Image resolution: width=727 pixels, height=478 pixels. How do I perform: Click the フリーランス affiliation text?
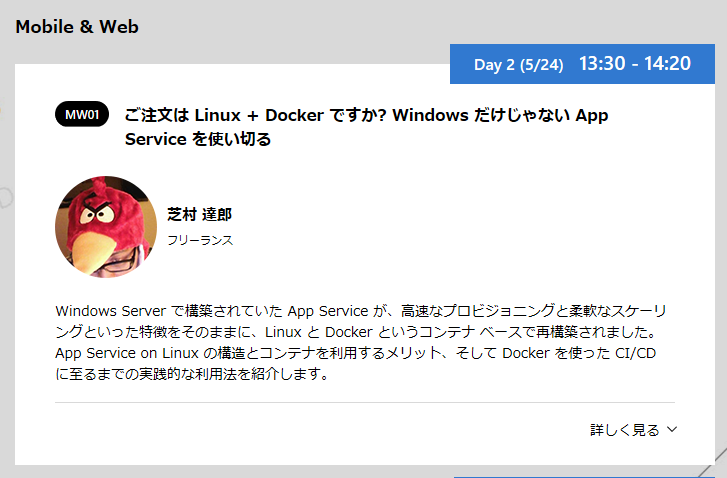pyautogui.click(x=200, y=240)
